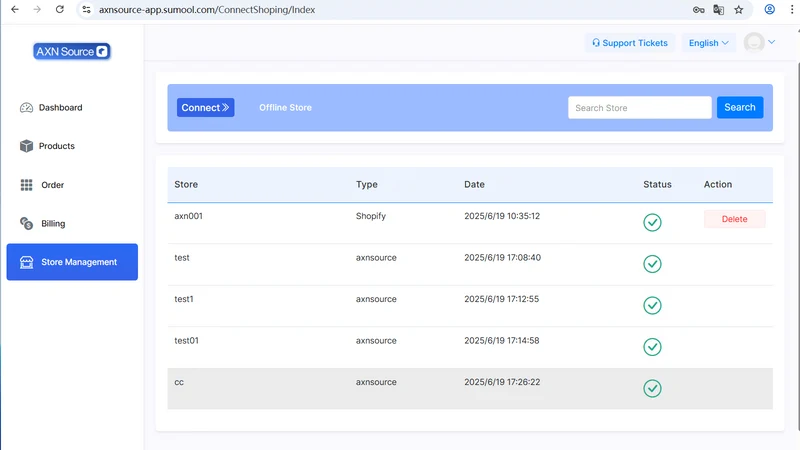The image size is (800, 450).
Task: Click the Connect button
Action: [x=206, y=108]
